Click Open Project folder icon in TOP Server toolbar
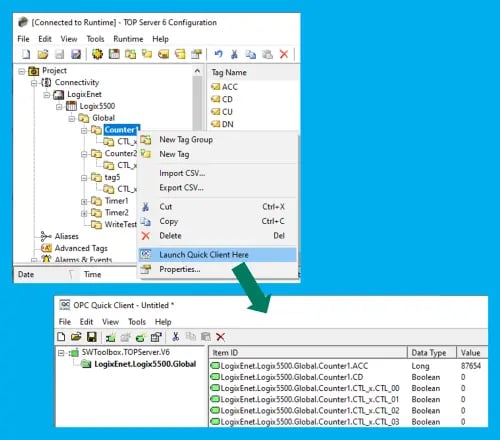The height and width of the screenshot is (440, 500). pos(43,54)
